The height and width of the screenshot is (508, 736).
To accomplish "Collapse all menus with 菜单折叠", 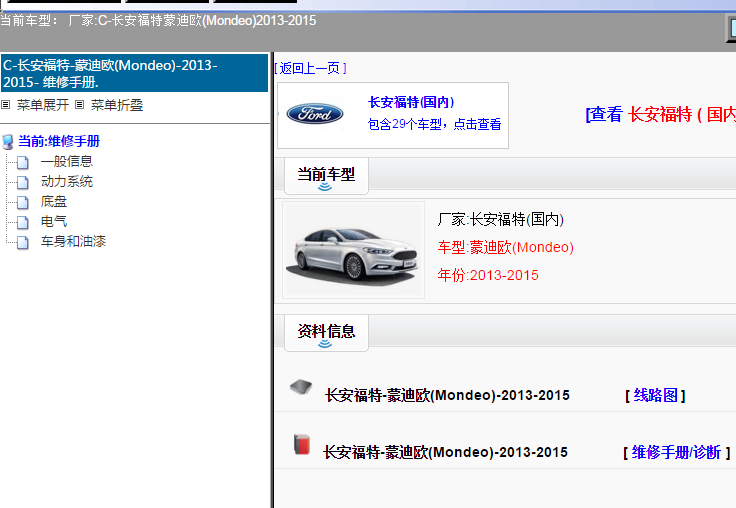I will click(116, 105).
